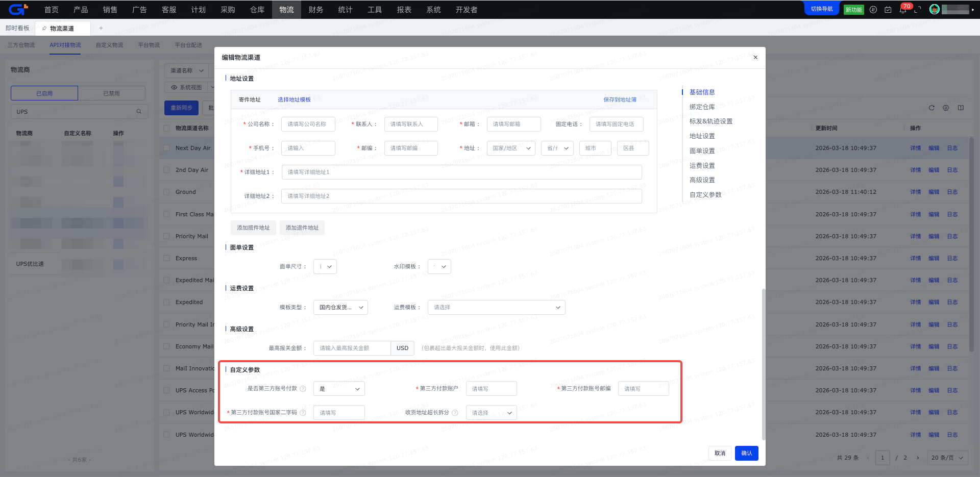
Task: Open the 国家/地区 dropdown
Action: point(511,148)
